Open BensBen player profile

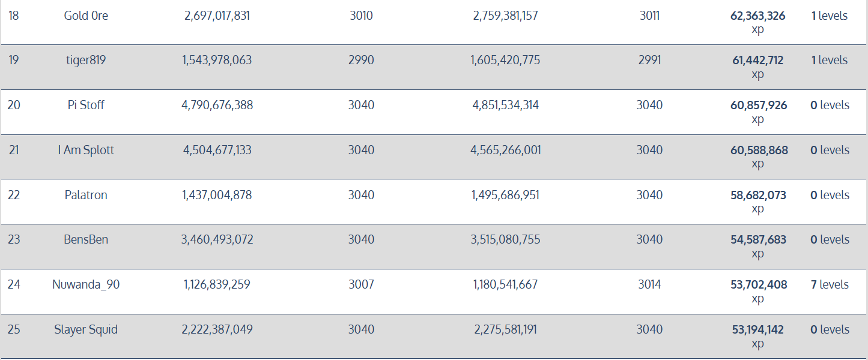coord(86,239)
